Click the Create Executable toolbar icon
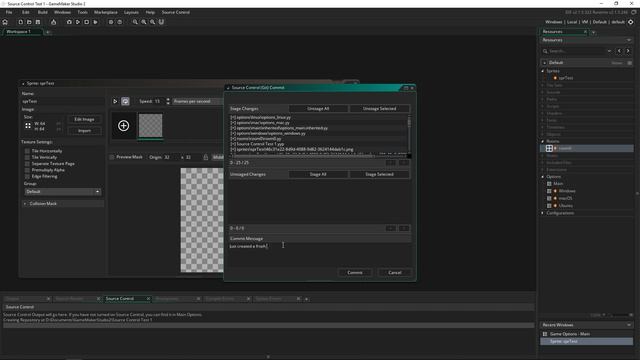The image size is (640, 360). 53,22
